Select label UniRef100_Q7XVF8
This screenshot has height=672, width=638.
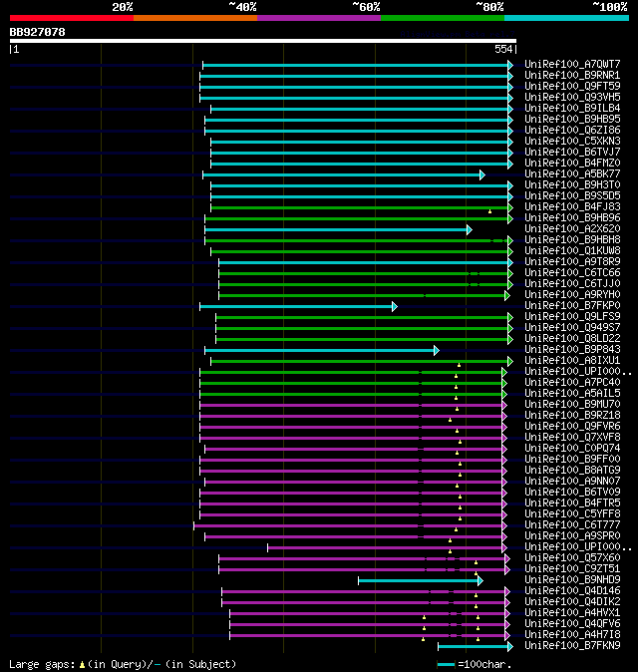click(x=572, y=437)
